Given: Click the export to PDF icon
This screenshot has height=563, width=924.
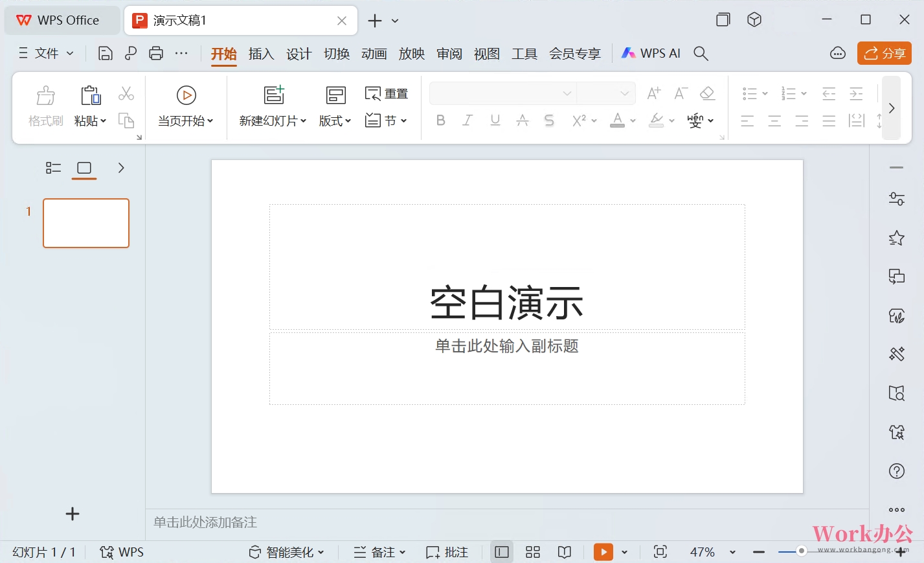Looking at the screenshot, I should (131, 53).
